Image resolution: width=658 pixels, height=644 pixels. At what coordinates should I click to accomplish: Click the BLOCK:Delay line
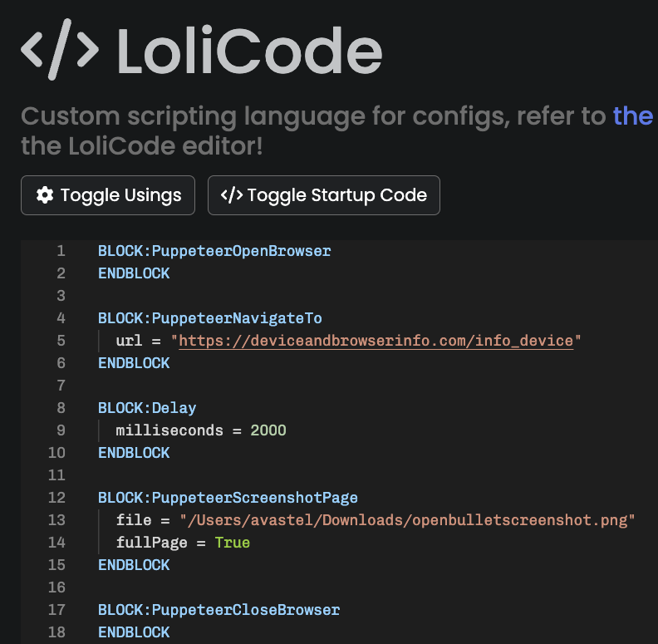coord(147,408)
